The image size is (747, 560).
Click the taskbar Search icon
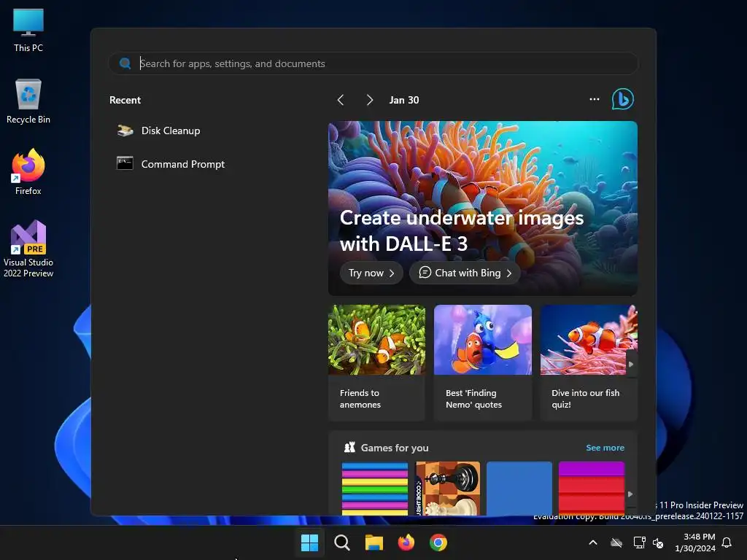(x=342, y=542)
